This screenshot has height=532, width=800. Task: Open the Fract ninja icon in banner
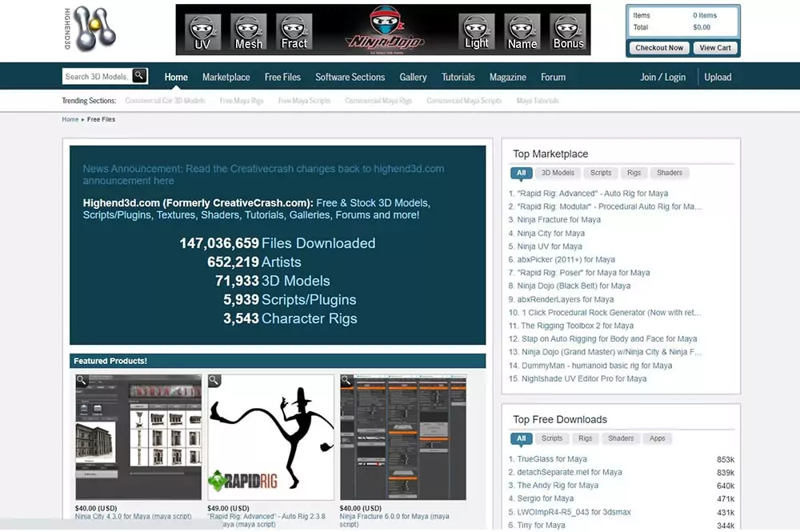(x=294, y=32)
